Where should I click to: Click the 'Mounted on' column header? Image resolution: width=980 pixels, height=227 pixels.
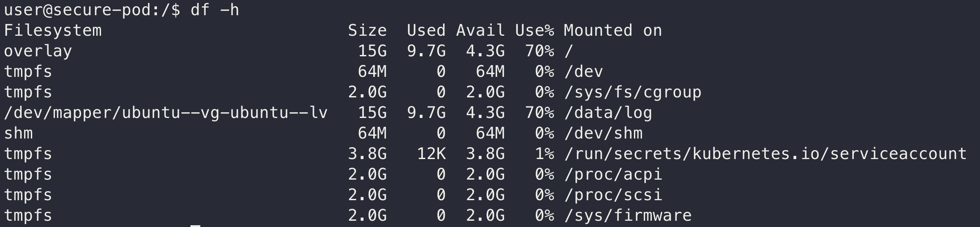click(x=612, y=30)
